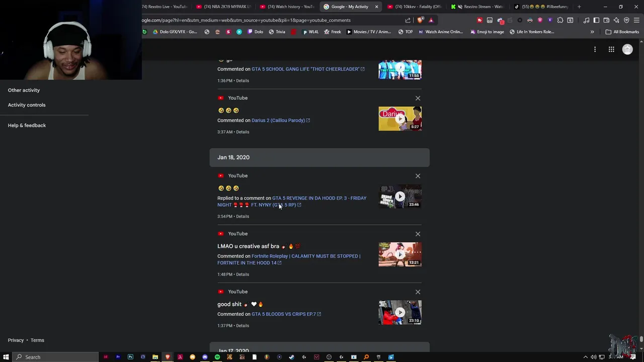Screen dimensions: 644x362
Task: Open the WL4L bookmark
Action: pos(310,32)
